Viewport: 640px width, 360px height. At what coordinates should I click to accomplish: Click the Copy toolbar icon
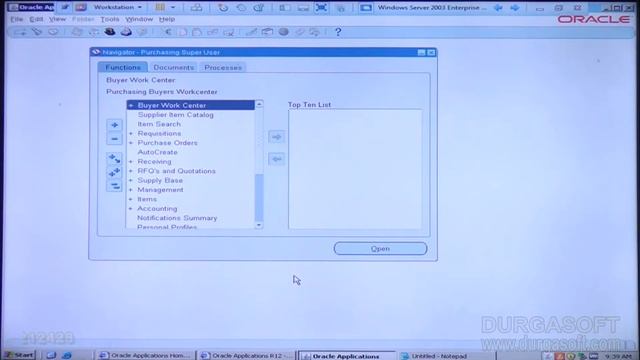[x=182, y=32]
